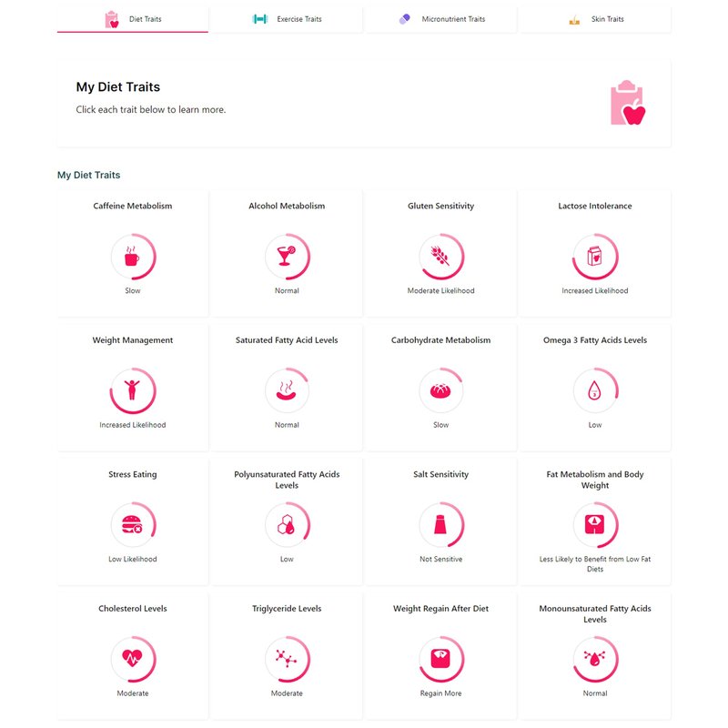Open the Fat Metabolism and Body Weight heading

[x=595, y=480]
